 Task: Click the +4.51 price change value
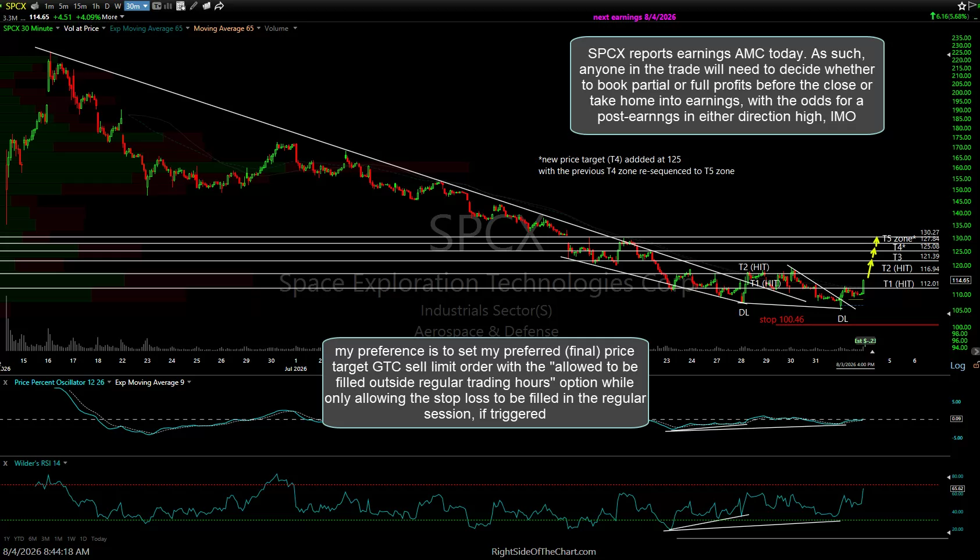click(x=62, y=17)
